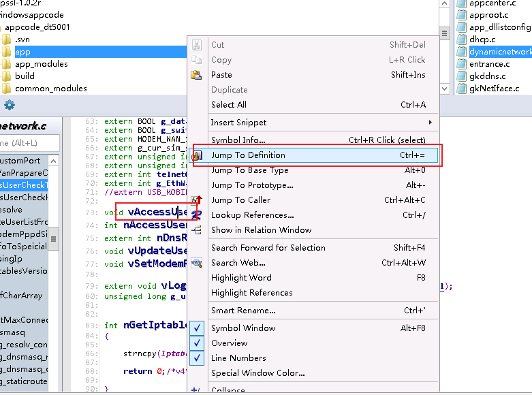Collapse the nGetIptable function fold marker

[99, 326]
